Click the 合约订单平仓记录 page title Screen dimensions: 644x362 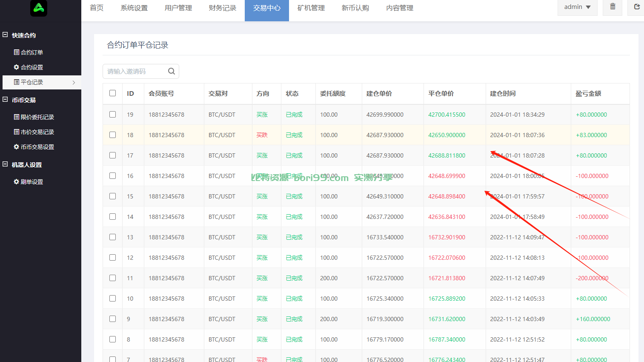coord(137,45)
